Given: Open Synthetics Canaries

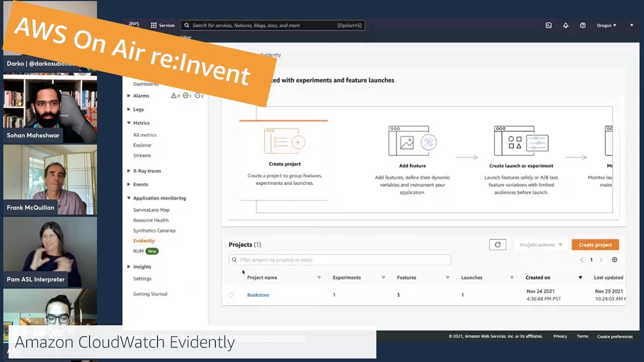Looking at the screenshot, I should (x=154, y=231).
